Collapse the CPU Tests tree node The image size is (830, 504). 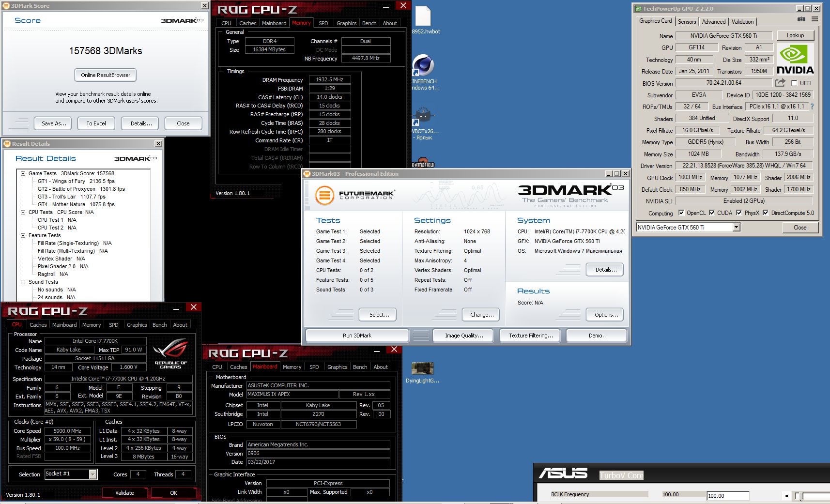[x=23, y=212]
